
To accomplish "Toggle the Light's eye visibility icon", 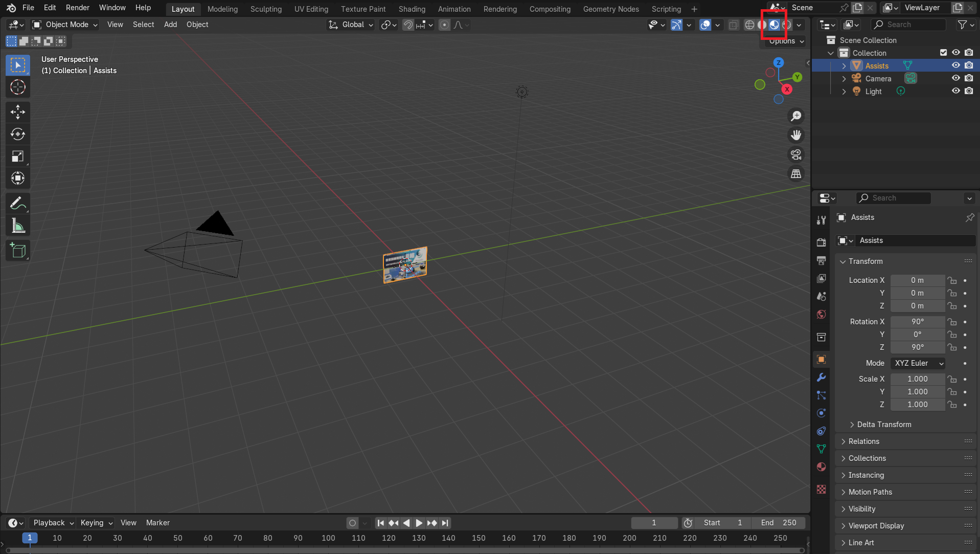I will tap(955, 91).
